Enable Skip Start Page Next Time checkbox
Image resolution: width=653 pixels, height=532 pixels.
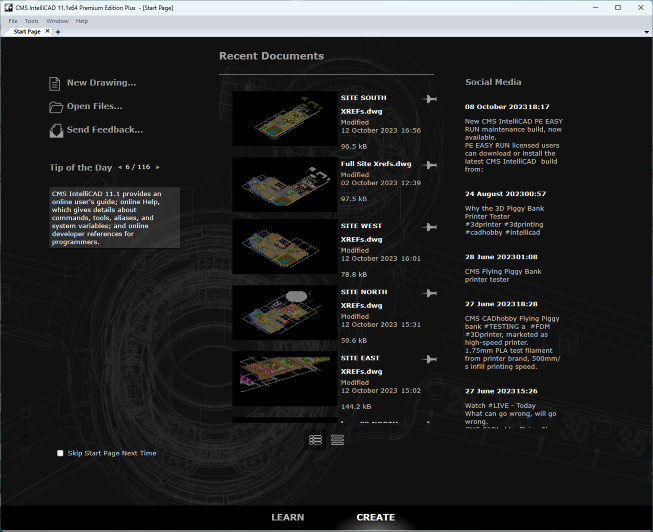click(60, 453)
